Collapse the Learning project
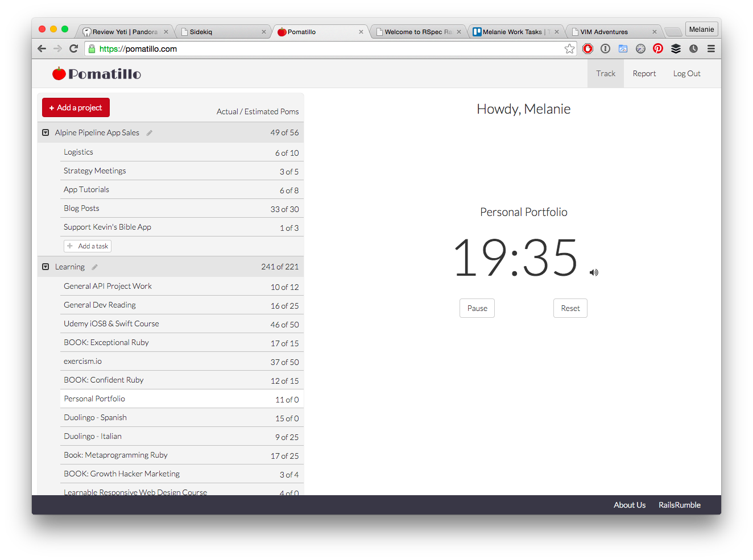The image size is (753, 560). (45, 267)
